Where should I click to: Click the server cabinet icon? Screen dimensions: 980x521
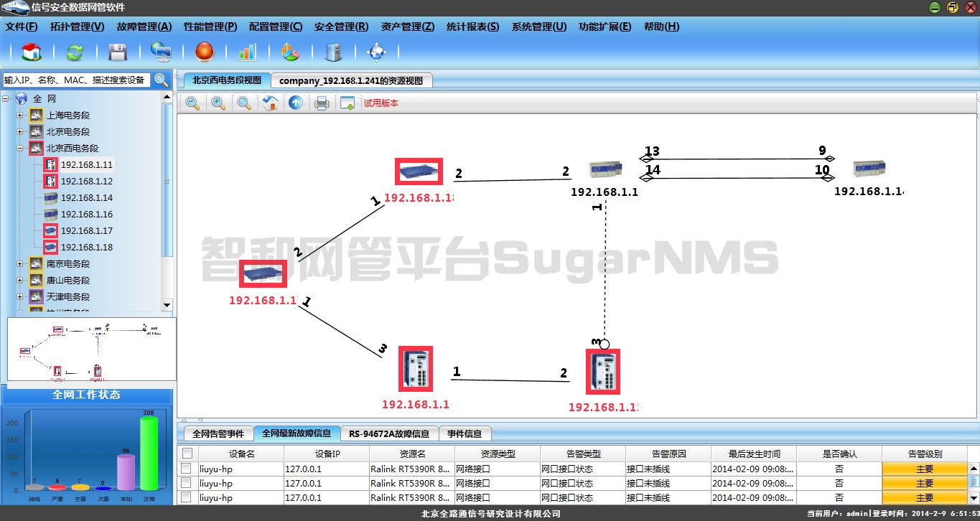[333, 52]
